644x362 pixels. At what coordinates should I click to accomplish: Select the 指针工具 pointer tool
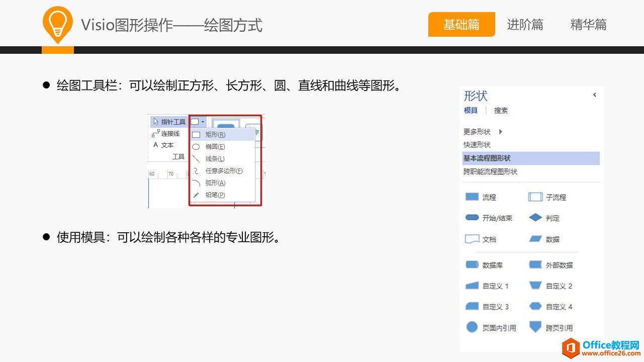point(169,122)
